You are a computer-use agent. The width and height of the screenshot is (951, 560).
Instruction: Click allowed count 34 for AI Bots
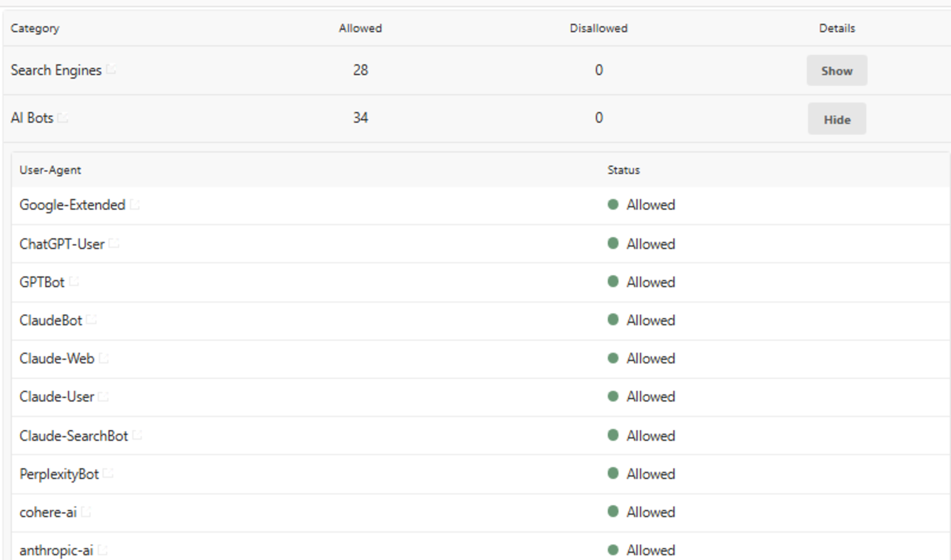[x=360, y=117]
